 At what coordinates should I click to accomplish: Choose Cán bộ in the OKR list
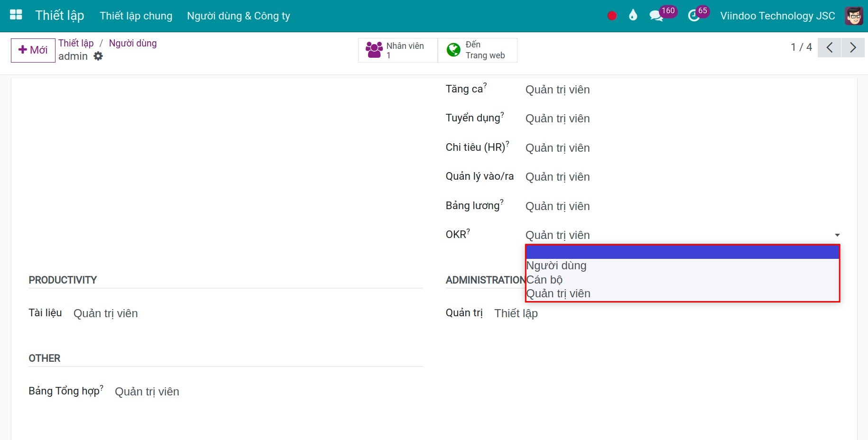tap(683, 280)
